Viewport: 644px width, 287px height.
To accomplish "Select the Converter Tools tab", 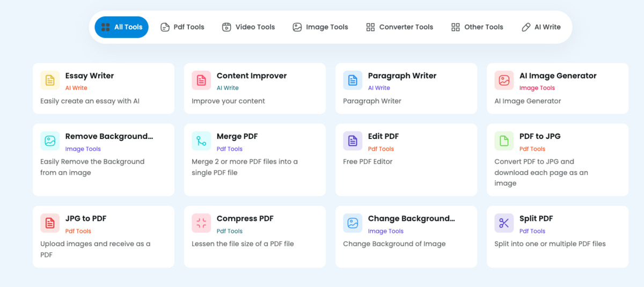I will pos(399,27).
